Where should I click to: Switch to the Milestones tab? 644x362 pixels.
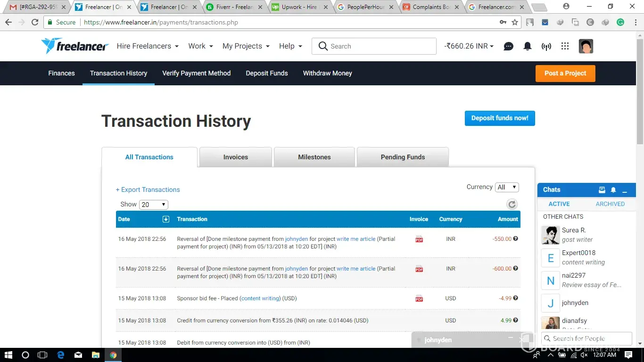coord(314,157)
